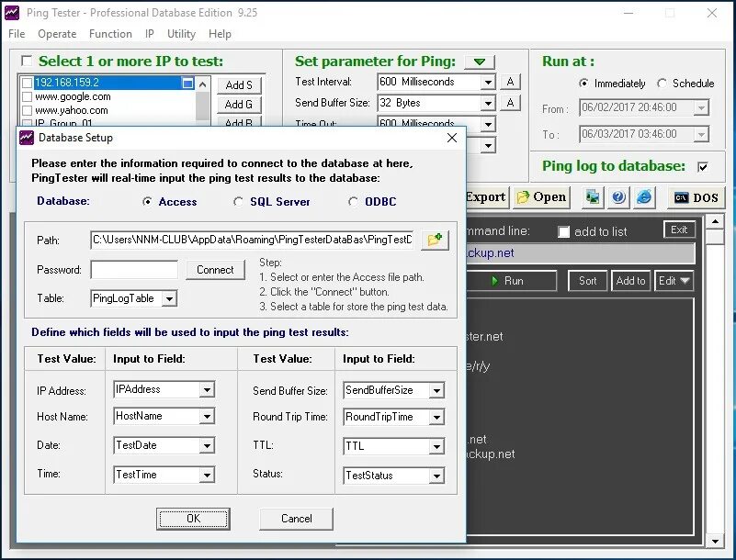Select the SQL Server radio button
The height and width of the screenshot is (560, 736).
pyautogui.click(x=238, y=202)
